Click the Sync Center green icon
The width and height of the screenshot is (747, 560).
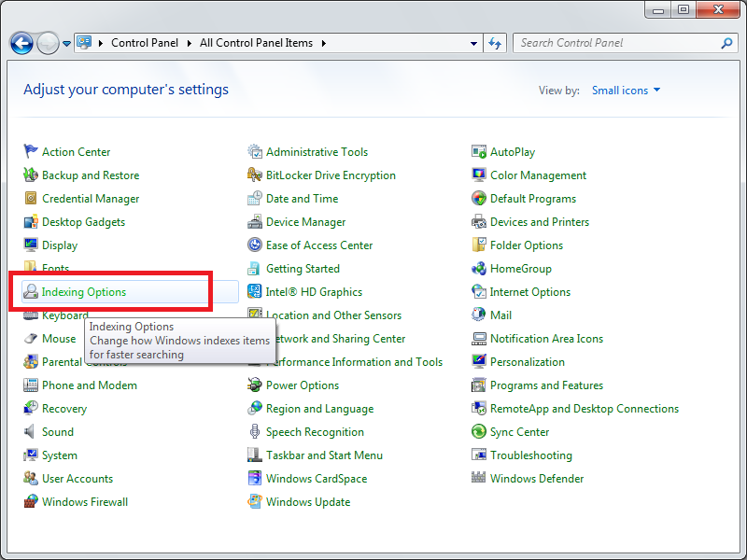[x=479, y=431]
